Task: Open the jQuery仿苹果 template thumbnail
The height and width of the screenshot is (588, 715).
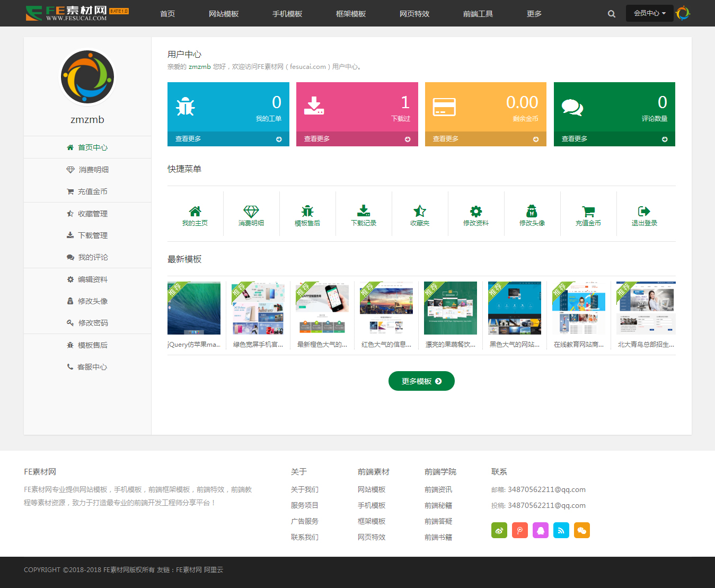Action: coord(194,308)
